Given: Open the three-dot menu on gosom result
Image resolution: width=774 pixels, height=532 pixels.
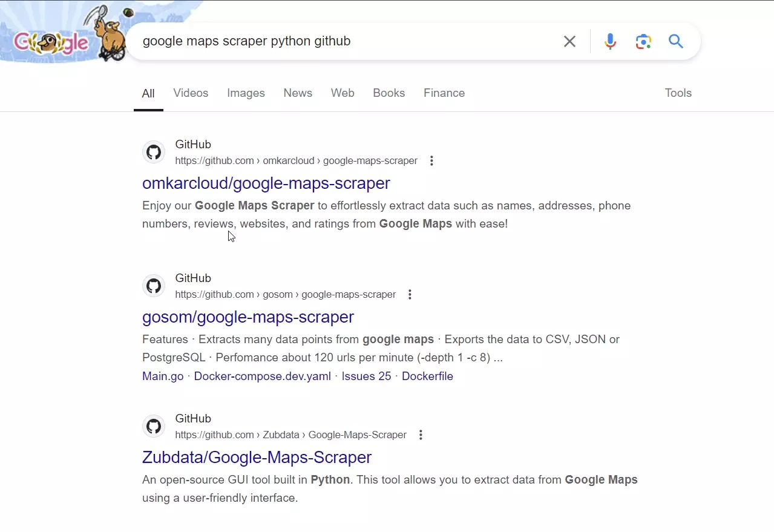Looking at the screenshot, I should pos(410,294).
